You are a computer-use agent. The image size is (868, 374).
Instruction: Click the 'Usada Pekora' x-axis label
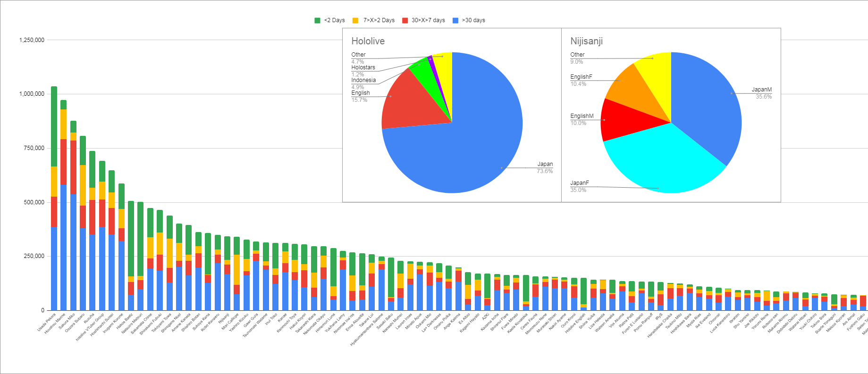pyautogui.click(x=47, y=322)
